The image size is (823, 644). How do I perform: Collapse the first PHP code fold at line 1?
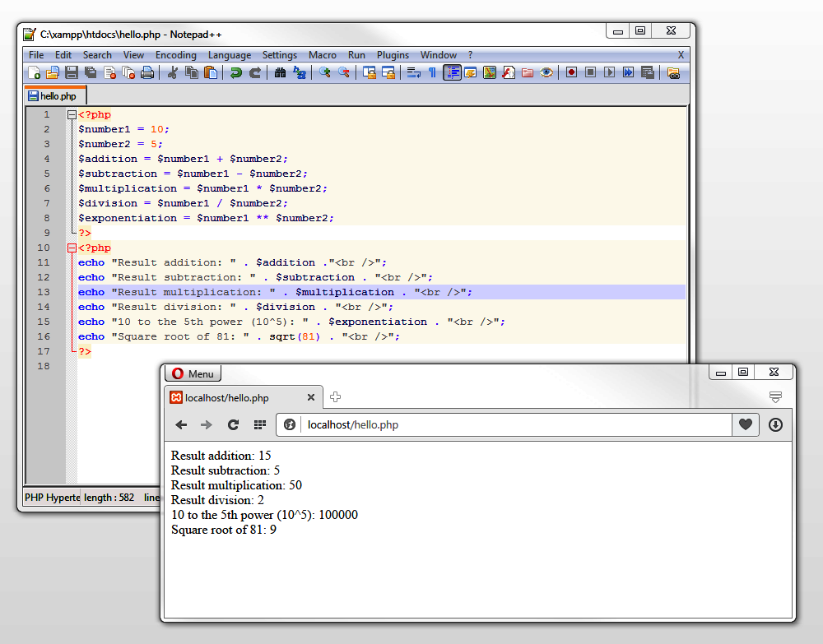click(x=71, y=114)
